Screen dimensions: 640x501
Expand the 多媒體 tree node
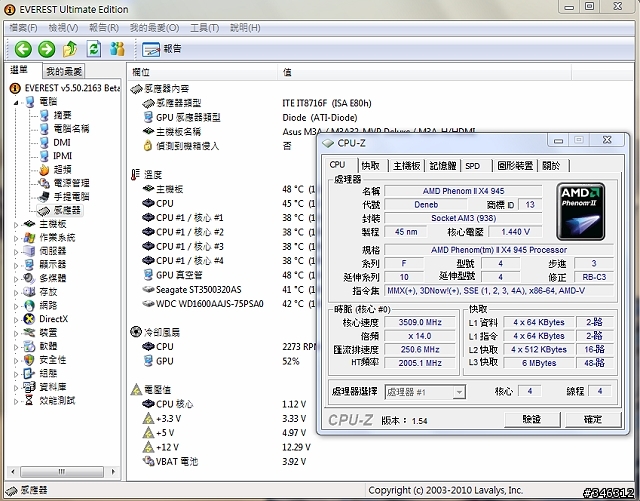click(x=16, y=278)
